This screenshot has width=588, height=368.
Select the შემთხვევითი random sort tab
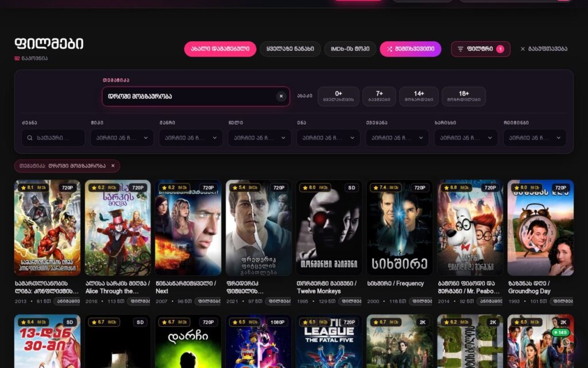tap(411, 49)
